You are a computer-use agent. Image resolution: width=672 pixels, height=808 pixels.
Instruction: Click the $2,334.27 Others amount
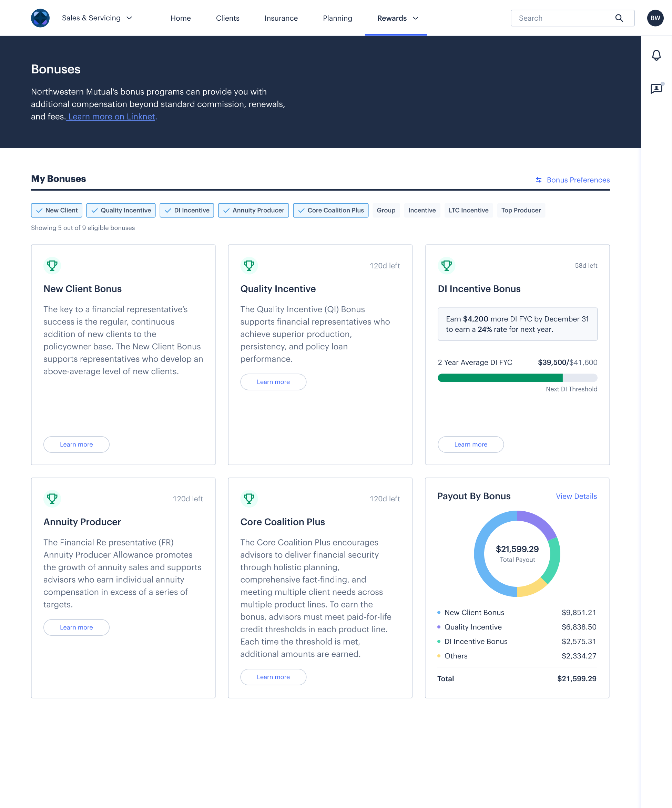[x=579, y=656]
